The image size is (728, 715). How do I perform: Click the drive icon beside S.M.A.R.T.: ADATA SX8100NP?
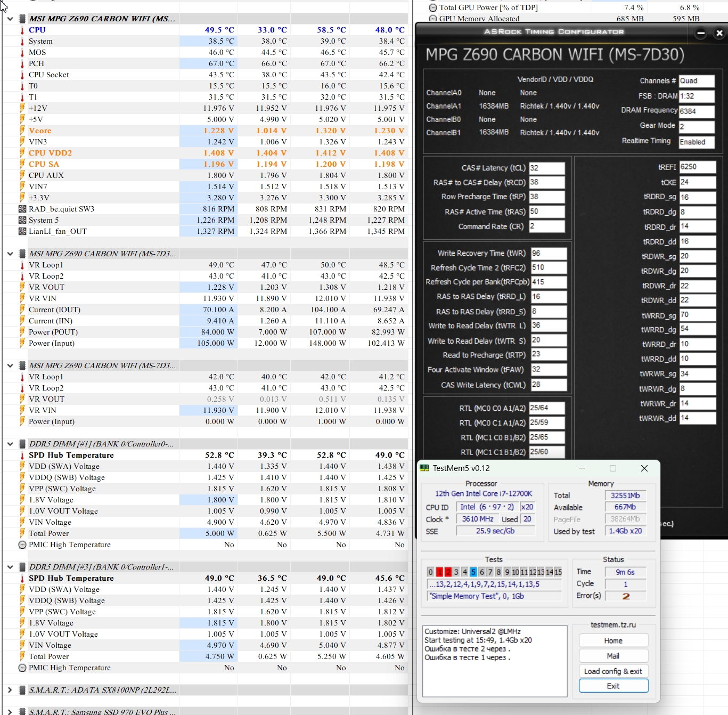click(22, 690)
